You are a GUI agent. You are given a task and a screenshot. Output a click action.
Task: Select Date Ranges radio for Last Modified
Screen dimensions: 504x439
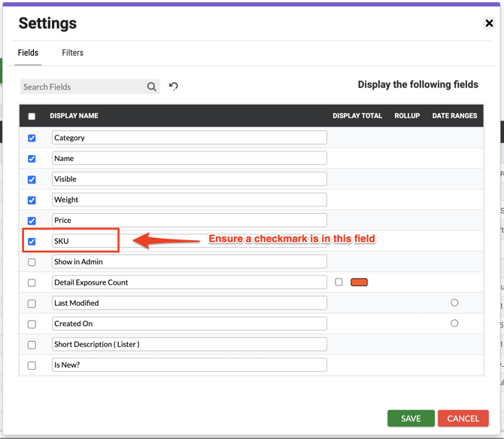pyautogui.click(x=454, y=303)
